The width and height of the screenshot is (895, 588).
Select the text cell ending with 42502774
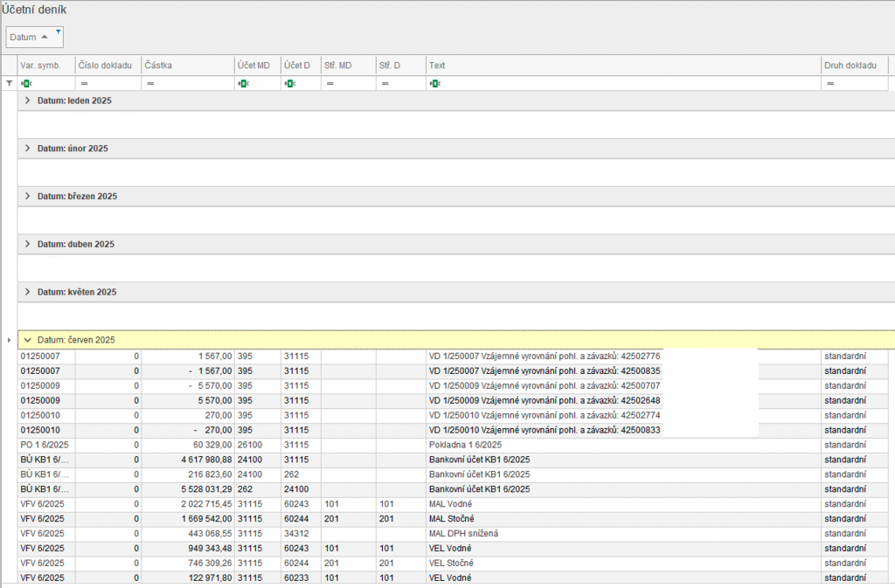[x=623, y=415]
